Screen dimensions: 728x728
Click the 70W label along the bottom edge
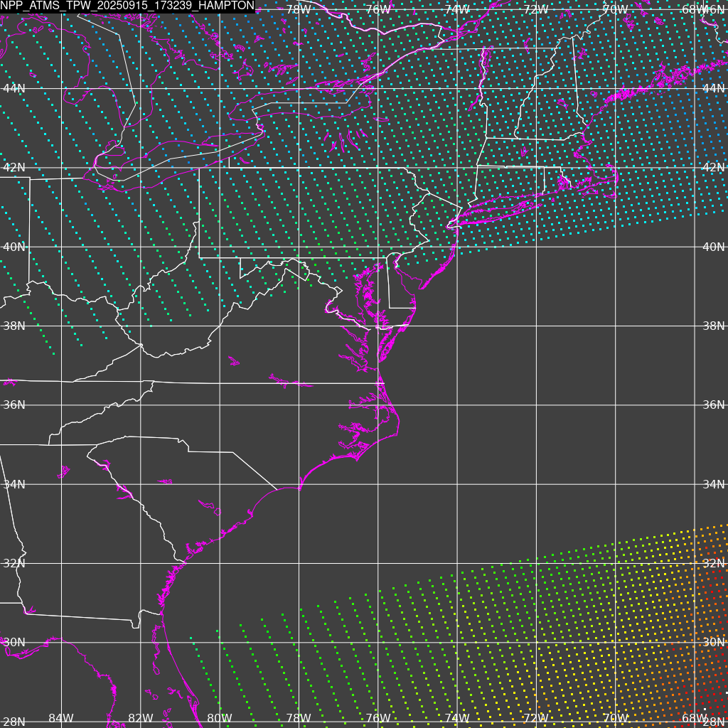(616, 718)
